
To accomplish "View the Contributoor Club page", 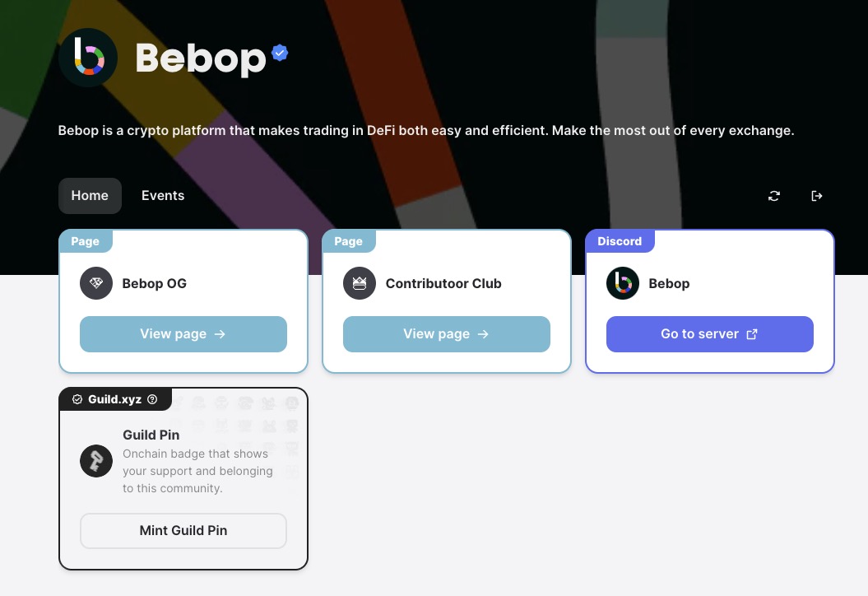I will point(447,334).
